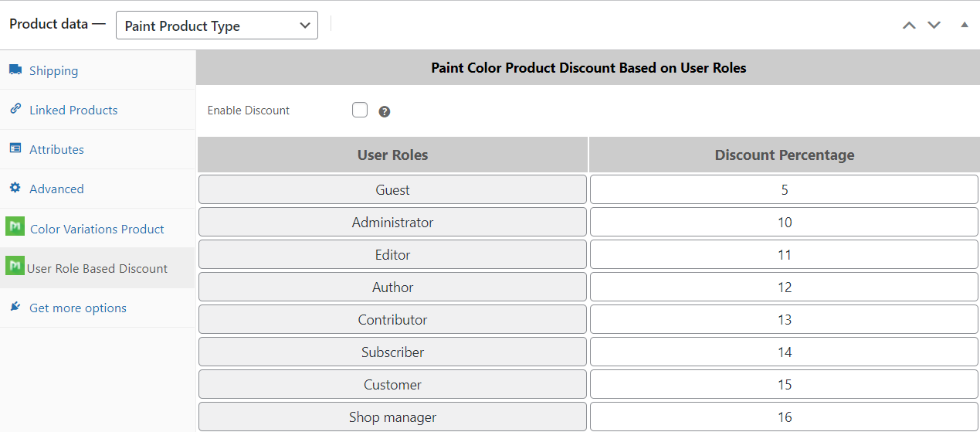Open the Get more options link
Viewport: 980px width, 432px height.
point(77,308)
